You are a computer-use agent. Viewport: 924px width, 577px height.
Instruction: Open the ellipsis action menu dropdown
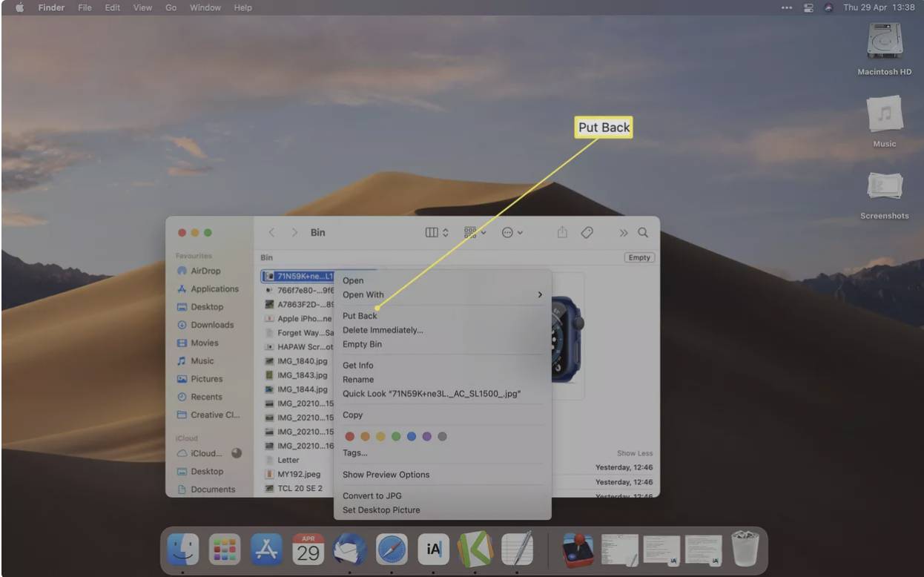[512, 232]
